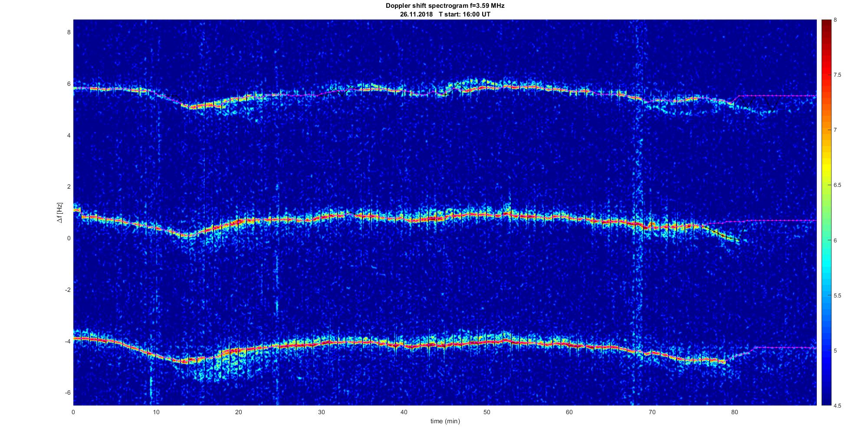Click the time-axis tick label 60
Image resolution: width=868 pixels, height=435 pixels.
point(569,412)
